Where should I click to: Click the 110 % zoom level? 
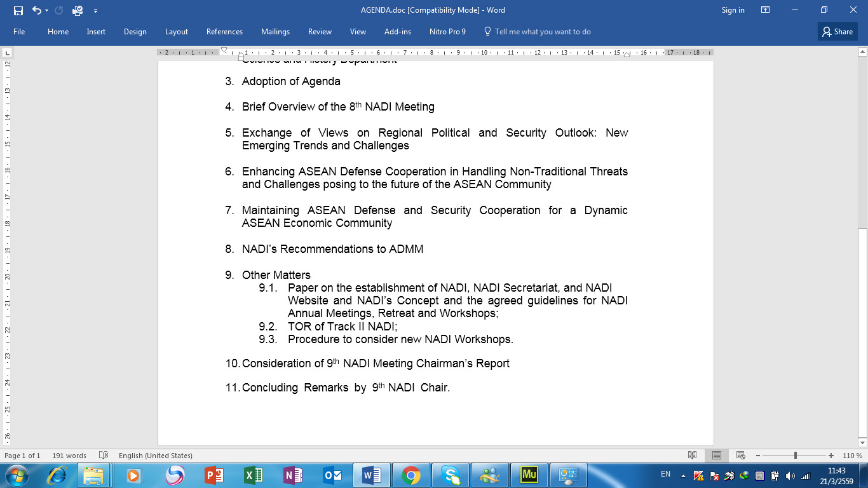click(x=852, y=456)
